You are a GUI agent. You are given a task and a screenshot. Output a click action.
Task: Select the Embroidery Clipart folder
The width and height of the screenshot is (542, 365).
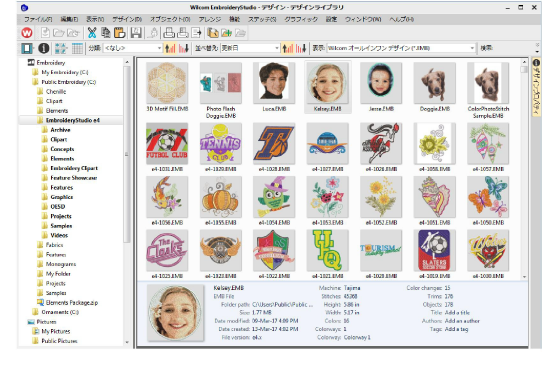74,168
